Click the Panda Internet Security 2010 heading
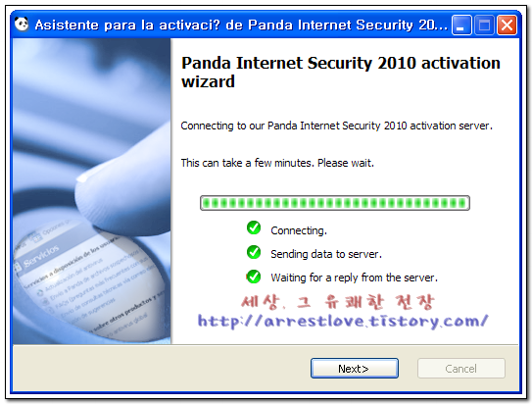 coord(341,72)
